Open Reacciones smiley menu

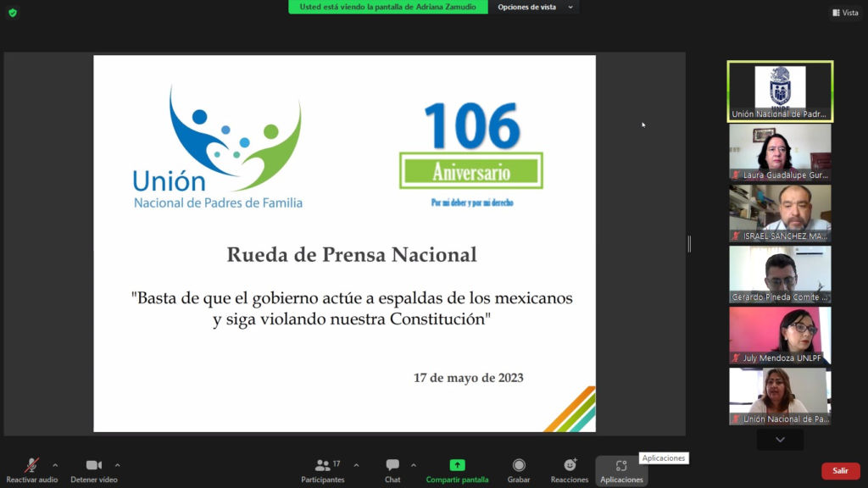570,471
